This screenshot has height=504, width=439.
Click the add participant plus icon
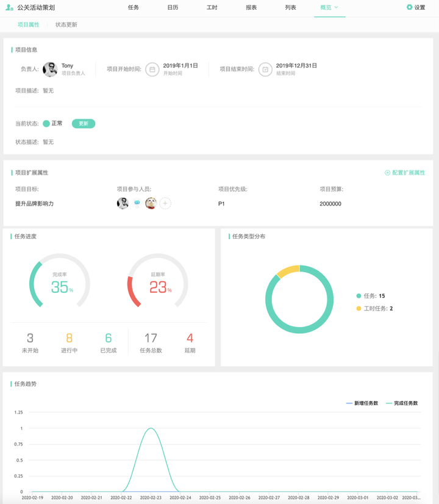(x=165, y=203)
